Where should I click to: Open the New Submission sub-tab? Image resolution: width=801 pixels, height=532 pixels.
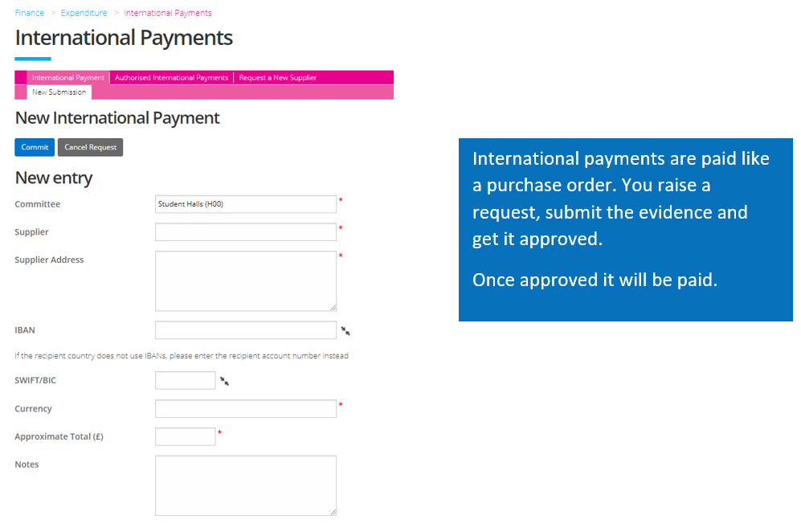pos(59,92)
